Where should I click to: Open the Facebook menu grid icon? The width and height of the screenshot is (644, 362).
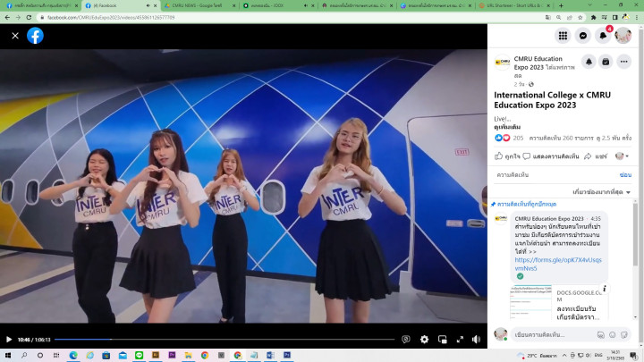pos(563,36)
